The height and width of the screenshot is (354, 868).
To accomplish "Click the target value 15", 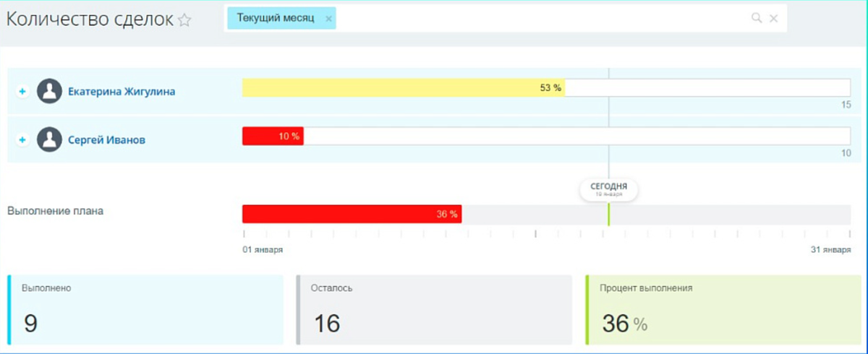I will tap(846, 105).
